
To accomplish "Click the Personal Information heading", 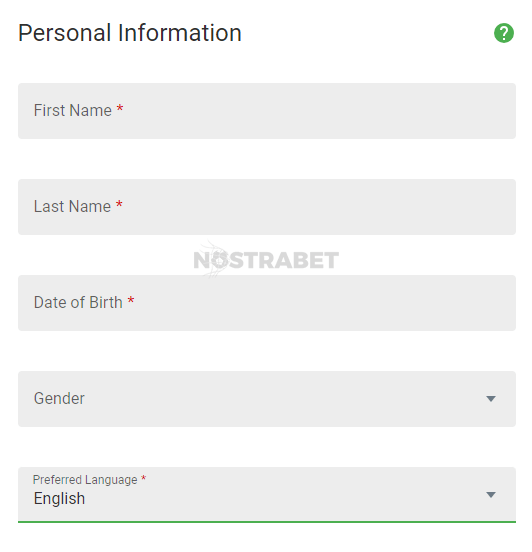I will click(x=130, y=33).
